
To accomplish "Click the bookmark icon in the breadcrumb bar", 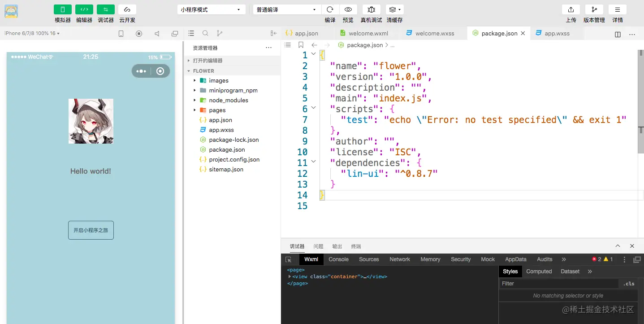I will click(301, 45).
